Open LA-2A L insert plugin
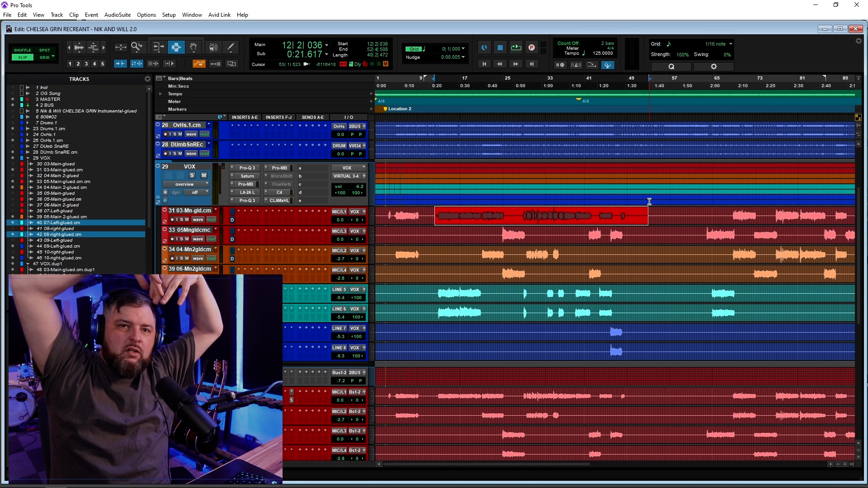The image size is (868, 488). click(247, 192)
